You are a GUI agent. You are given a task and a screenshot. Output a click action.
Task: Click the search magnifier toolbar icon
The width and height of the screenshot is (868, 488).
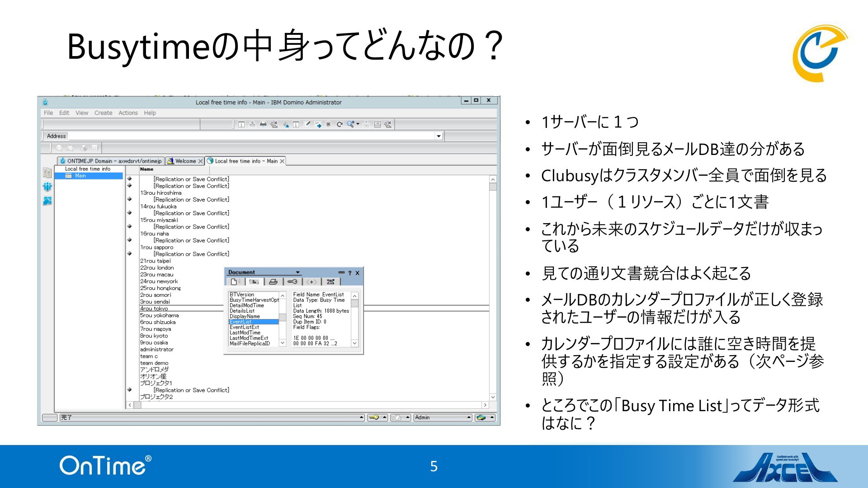(350, 124)
